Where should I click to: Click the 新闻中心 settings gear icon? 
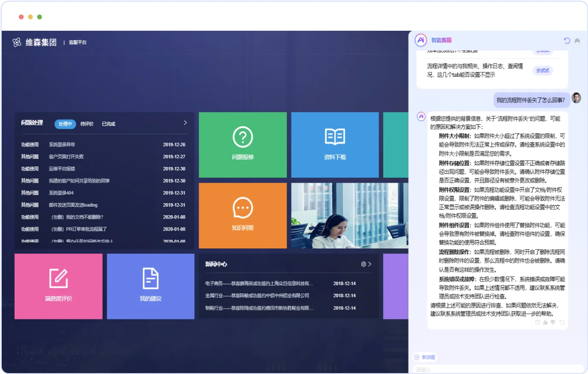(364, 264)
